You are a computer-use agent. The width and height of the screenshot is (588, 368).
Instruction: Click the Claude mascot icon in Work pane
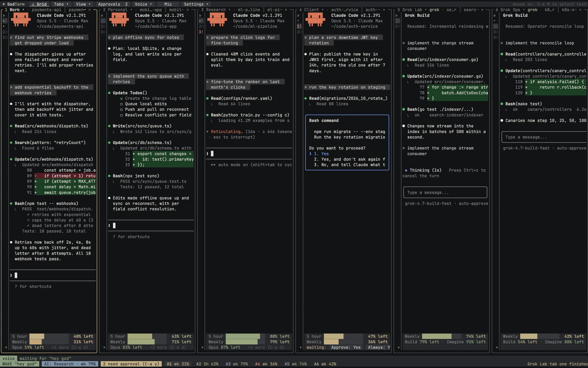21,20
